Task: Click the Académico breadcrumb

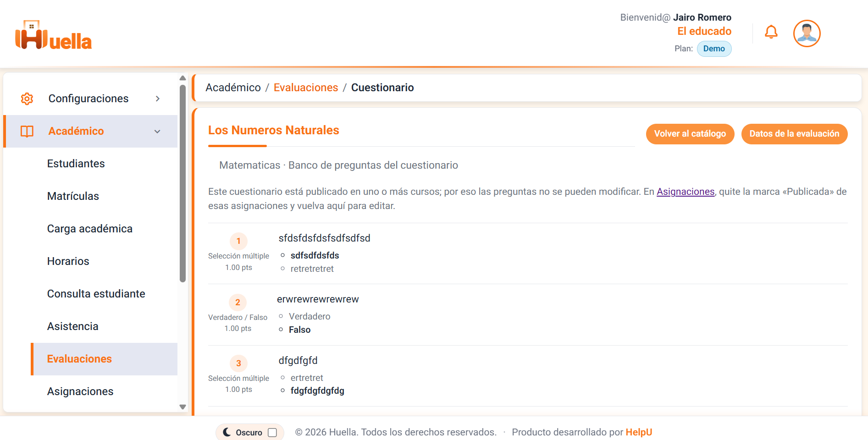Action: pos(233,88)
